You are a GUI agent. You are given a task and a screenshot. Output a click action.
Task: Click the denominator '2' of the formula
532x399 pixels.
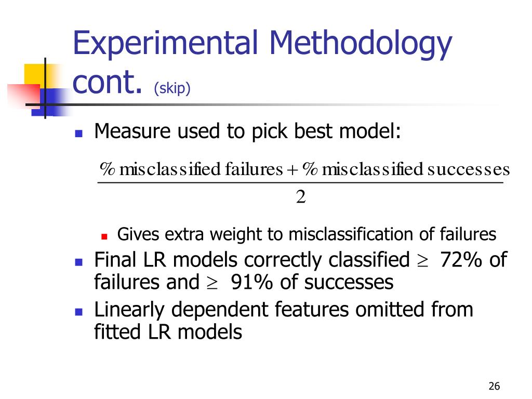pos(301,197)
